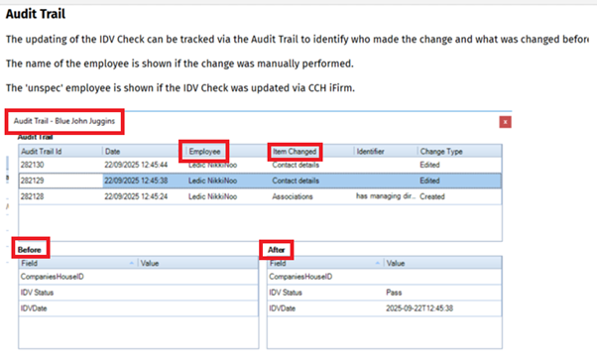Select IDVDate in After table
This screenshot has height=364, width=597.
(282, 308)
